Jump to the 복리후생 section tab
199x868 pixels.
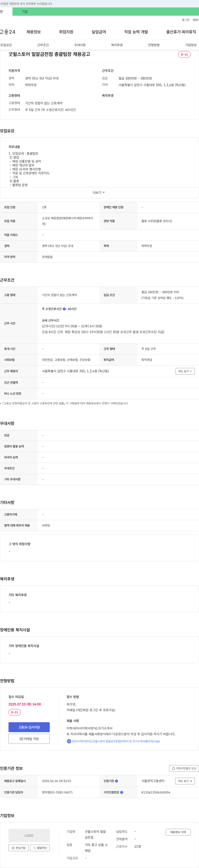pyautogui.click(x=117, y=45)
